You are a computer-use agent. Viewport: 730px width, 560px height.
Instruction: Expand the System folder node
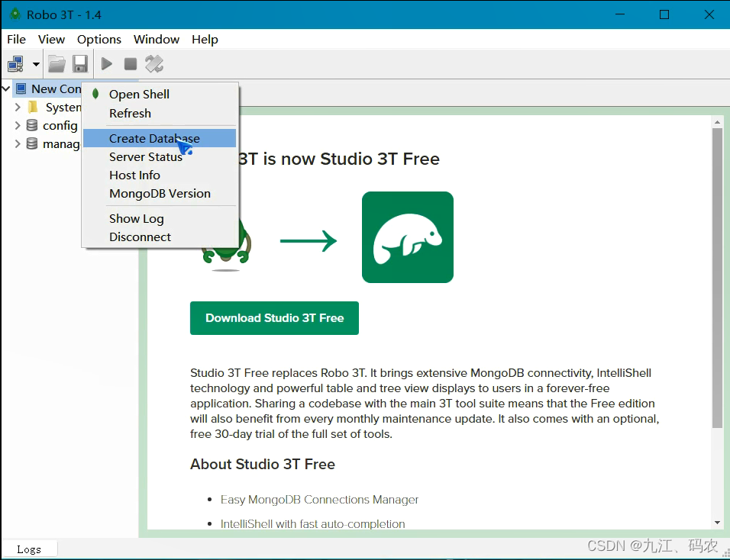click(18, 107)
